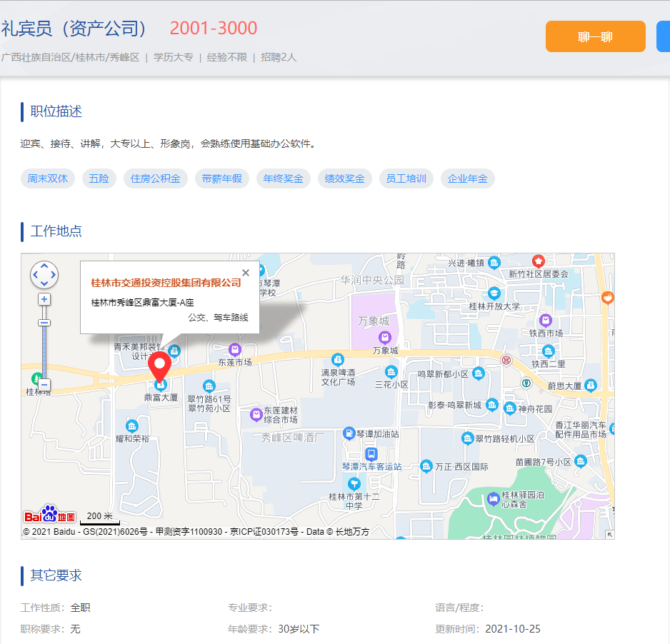Select the 五险 benefit tag
Screen dimensions: 670x644
(99, 178)
